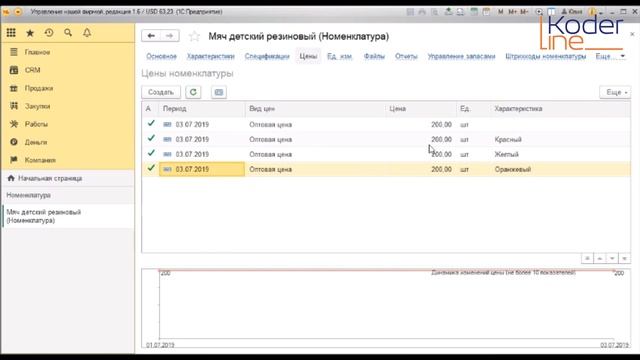Jump to first row list button
Image resolution: width=640 pixels, height=360 pixels.
[587, 258]
